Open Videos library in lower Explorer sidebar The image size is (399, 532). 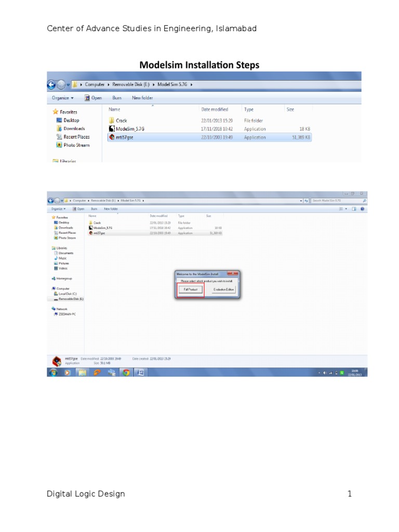point(61,269)
